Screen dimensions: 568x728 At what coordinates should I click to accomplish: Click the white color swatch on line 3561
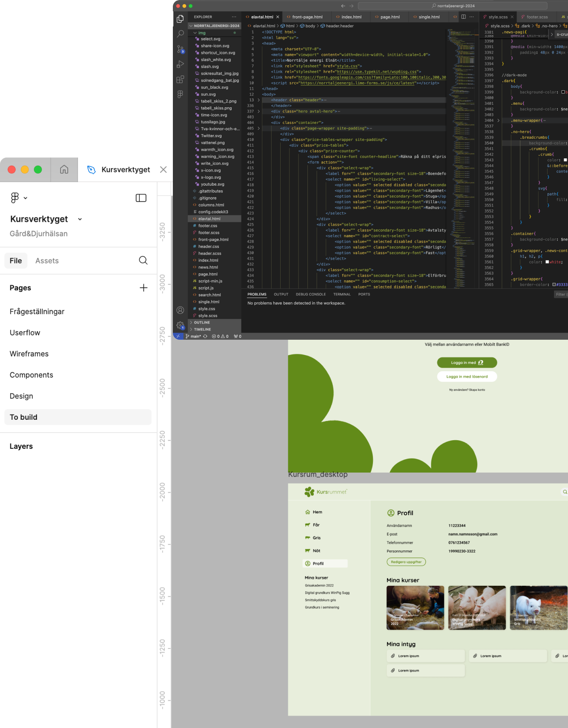pyautogui.click(x=548, y=262)
